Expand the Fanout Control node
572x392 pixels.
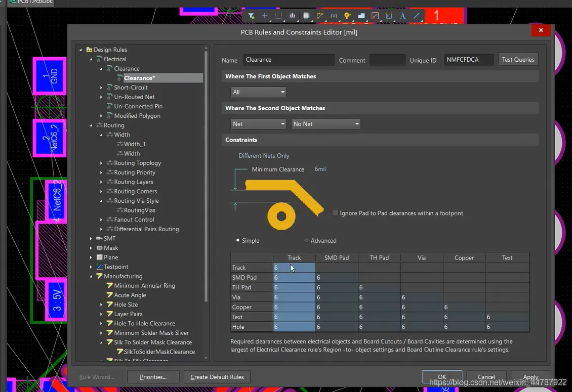point(101,220)
